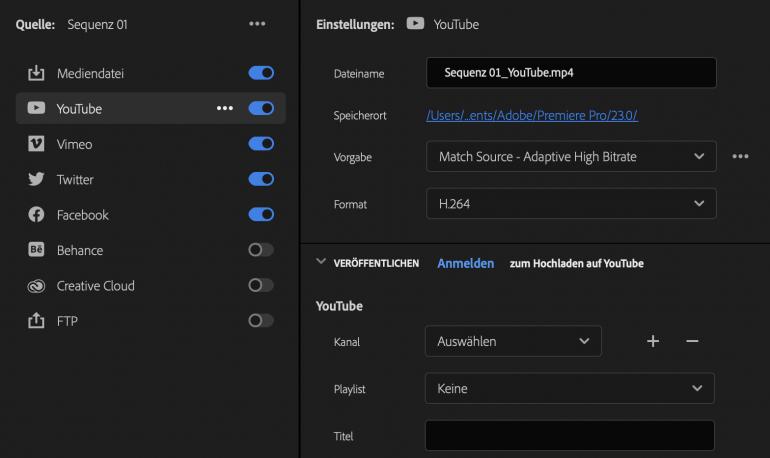This screenshot has width=770, height=458.
Task: Click the empty Titel input field
Action: 570,435
